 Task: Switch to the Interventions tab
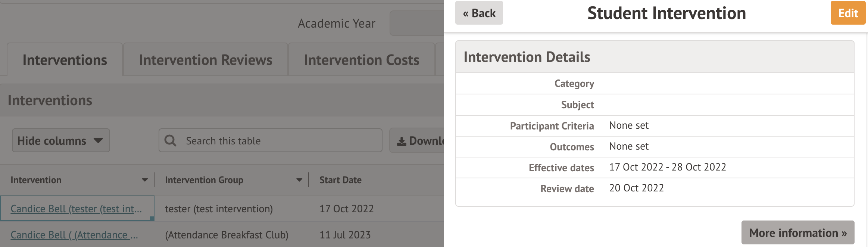click(x=65, y=60)
